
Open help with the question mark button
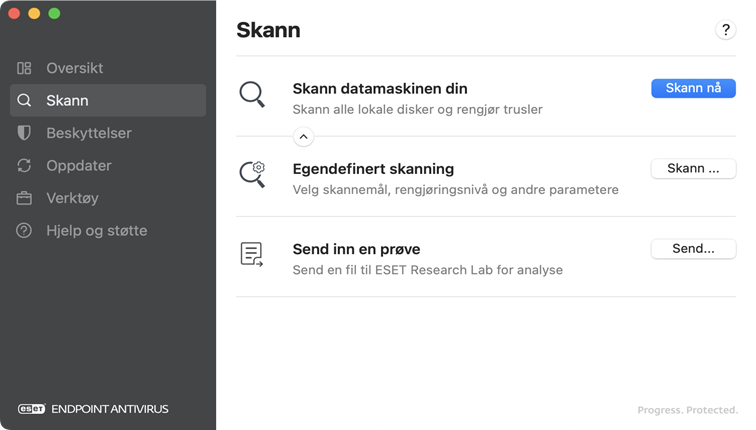click(726, 30)
